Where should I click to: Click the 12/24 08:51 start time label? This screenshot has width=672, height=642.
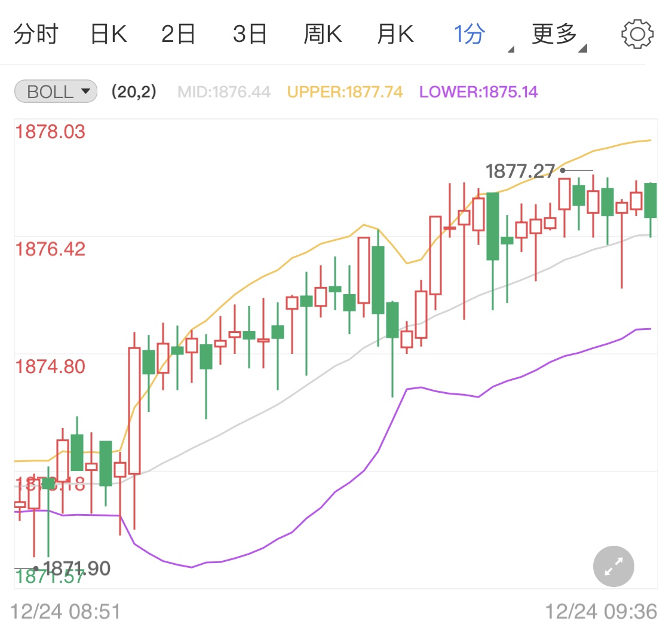click(x=65, y=612)
